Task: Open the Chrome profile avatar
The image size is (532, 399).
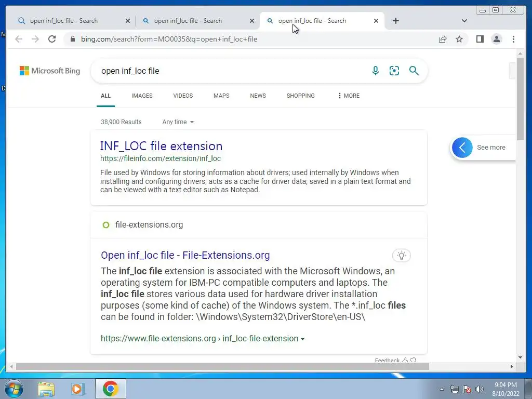Action: pyautogui.click(x=497, y=39)
